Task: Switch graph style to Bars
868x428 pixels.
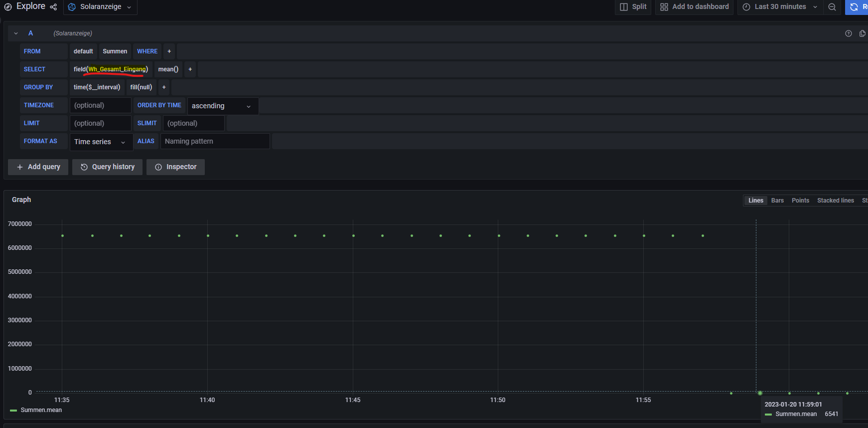Action: pyautogui.click(x=777, y=201)
